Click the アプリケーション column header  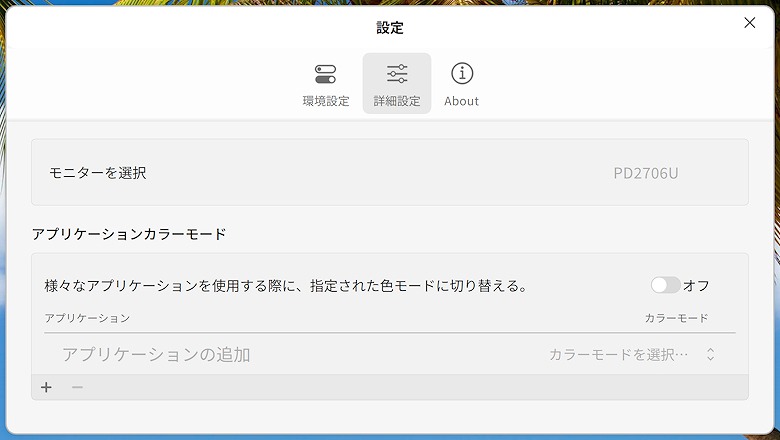(87, 318)
